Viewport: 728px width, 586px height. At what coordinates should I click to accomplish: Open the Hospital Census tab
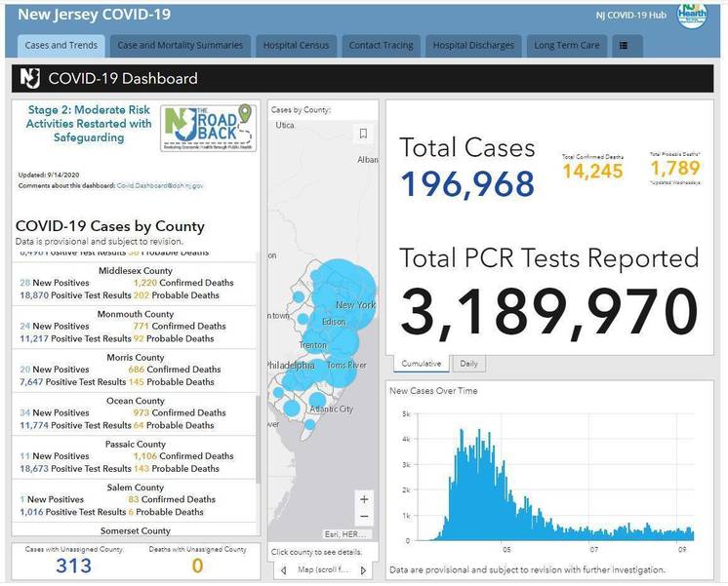tap(298, 45)
